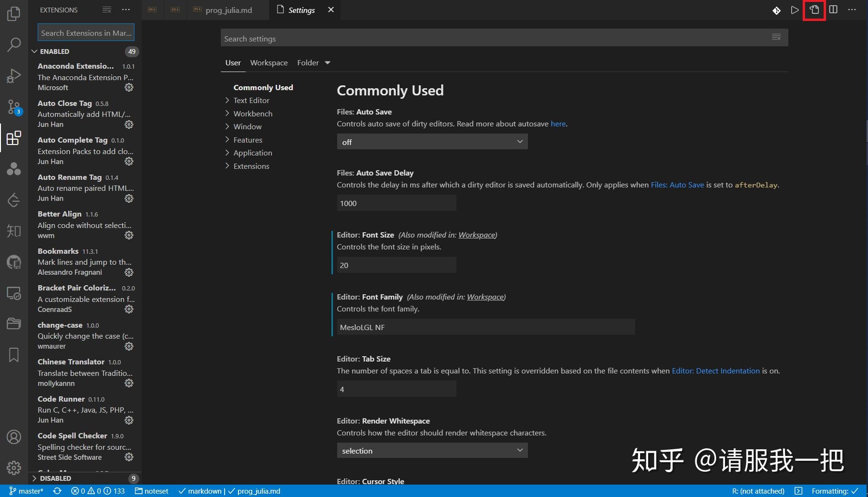
Task: Click the Auto Save Delay input showing 1000
Action: (x=396, y=203)
